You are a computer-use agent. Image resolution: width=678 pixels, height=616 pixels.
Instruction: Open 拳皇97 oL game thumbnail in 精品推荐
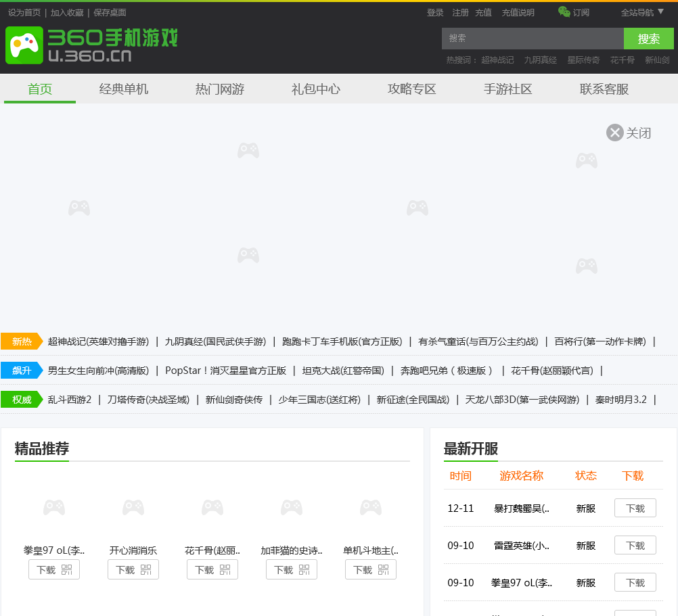point(54,508)
